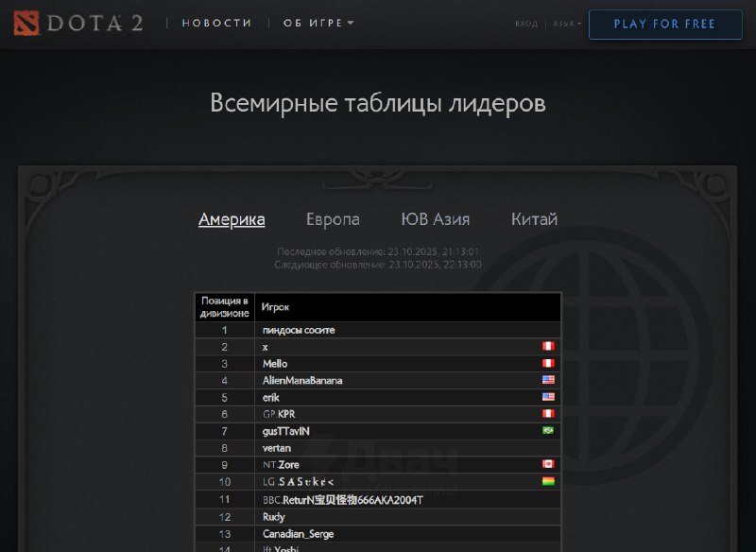
Task: Click the Brazil flag beside gusTTavIN
Action: click(x=548, y=430)
